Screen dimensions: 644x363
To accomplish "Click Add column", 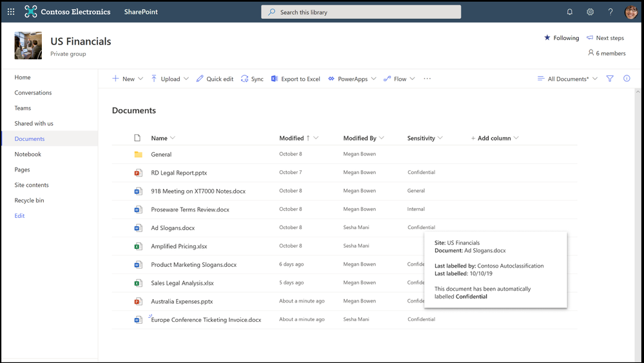I will [494, 138].
